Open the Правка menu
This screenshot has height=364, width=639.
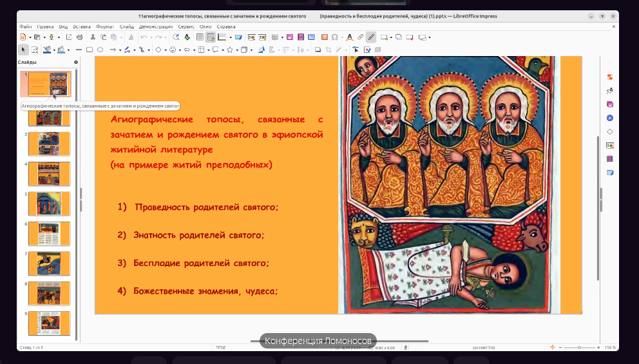pyautogui.click(x=45, y=26)
